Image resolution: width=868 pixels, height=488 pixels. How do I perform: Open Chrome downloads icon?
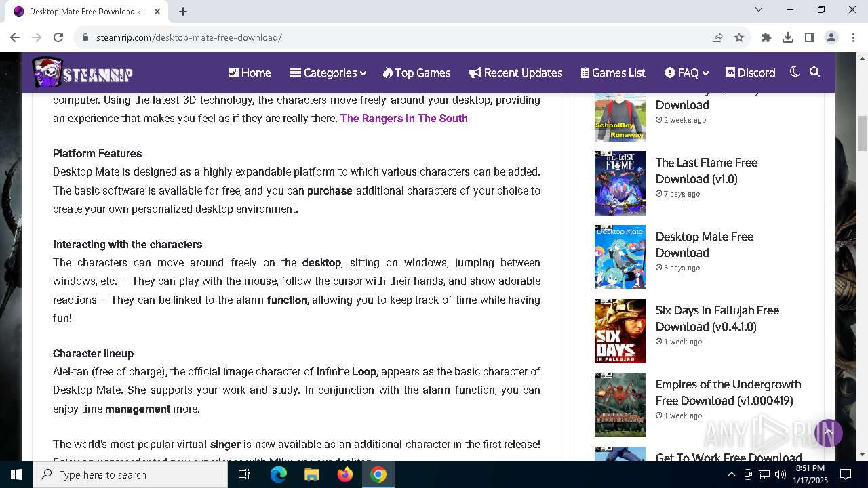click(x=788, y=37)
